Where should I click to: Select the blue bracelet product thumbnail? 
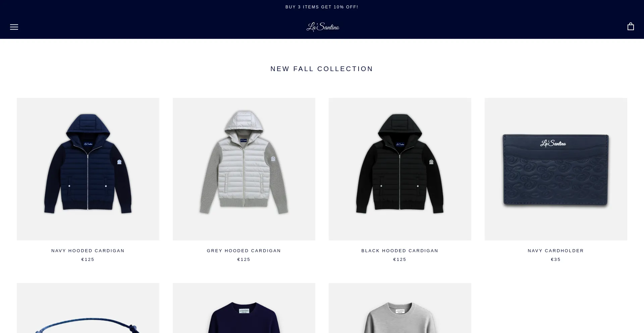pos(88,308)
